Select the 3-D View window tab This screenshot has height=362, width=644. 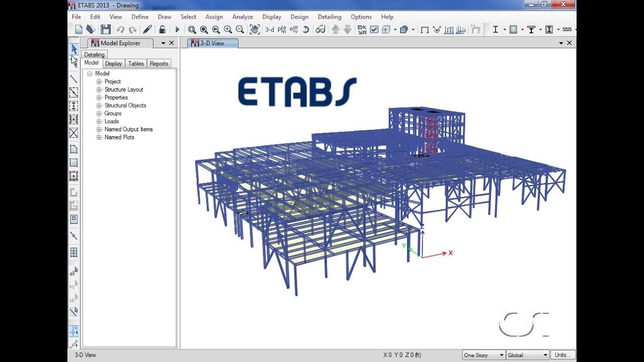click(x=212, y=43)
